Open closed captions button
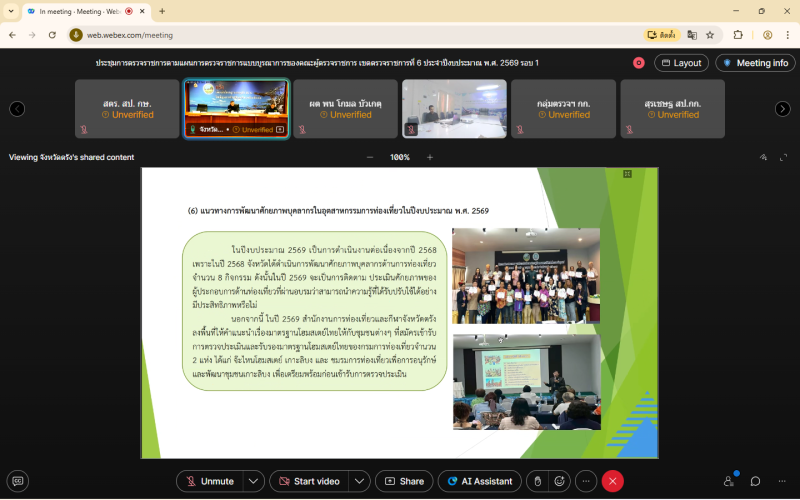The width and height of the screenshot is (800, 500). point(17,481)
